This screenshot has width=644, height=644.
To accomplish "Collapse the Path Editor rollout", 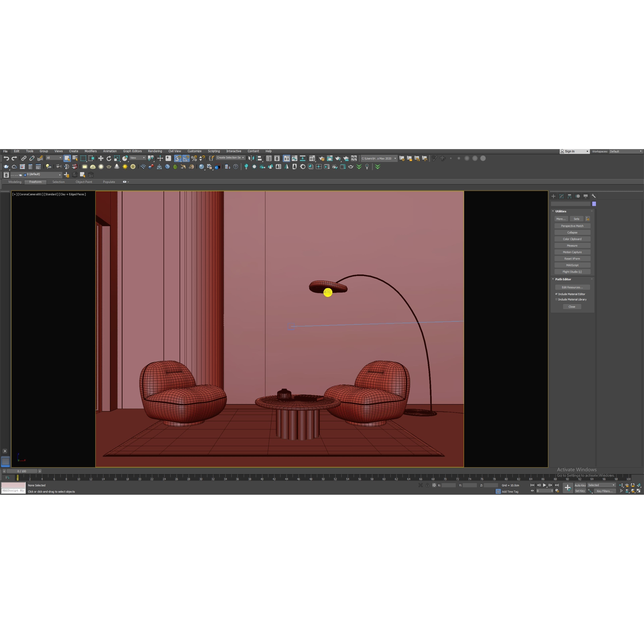I will coord(553,279).
